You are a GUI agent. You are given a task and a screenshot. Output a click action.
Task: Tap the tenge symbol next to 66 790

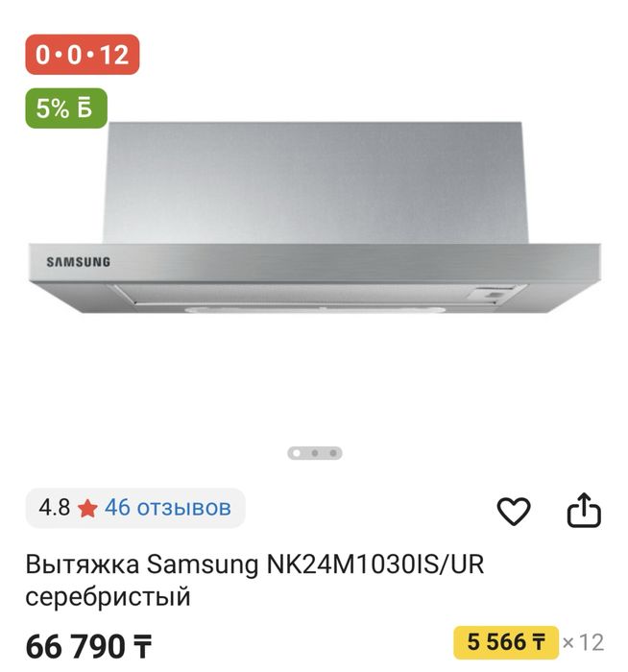pos(142,647)
